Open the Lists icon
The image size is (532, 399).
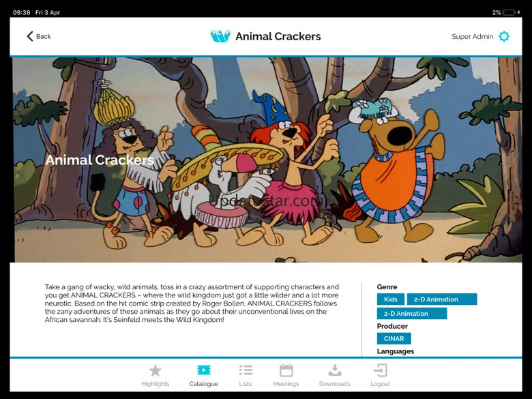coord(246,370)
